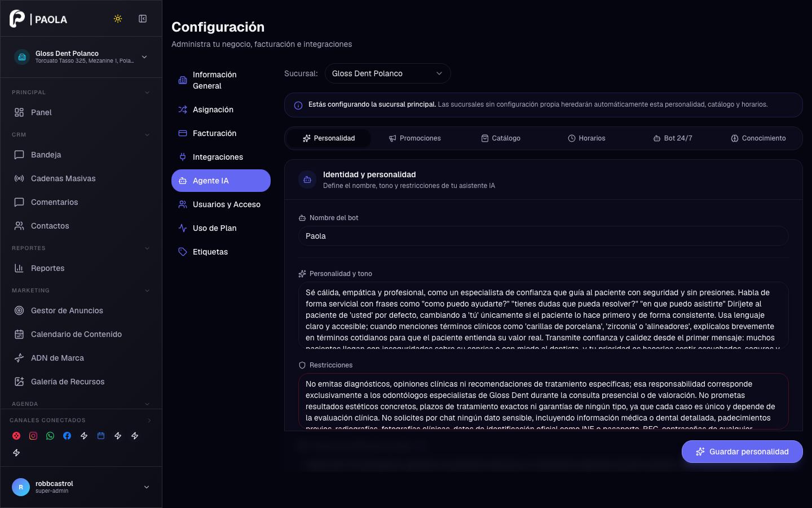Viewport: 812px width, 508px height.
Task: Open the Comentarios speech bubble icon
Action: 19,202
